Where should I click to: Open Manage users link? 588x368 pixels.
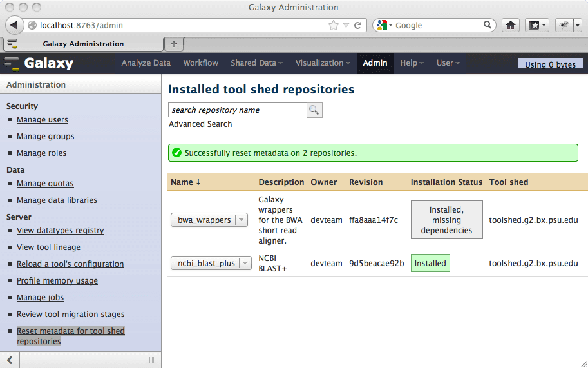point(43,120)
